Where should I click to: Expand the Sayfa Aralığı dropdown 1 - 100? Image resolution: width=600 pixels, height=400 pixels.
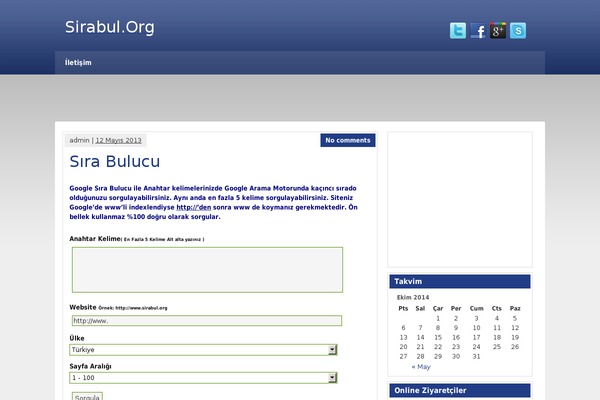(203, 378)
